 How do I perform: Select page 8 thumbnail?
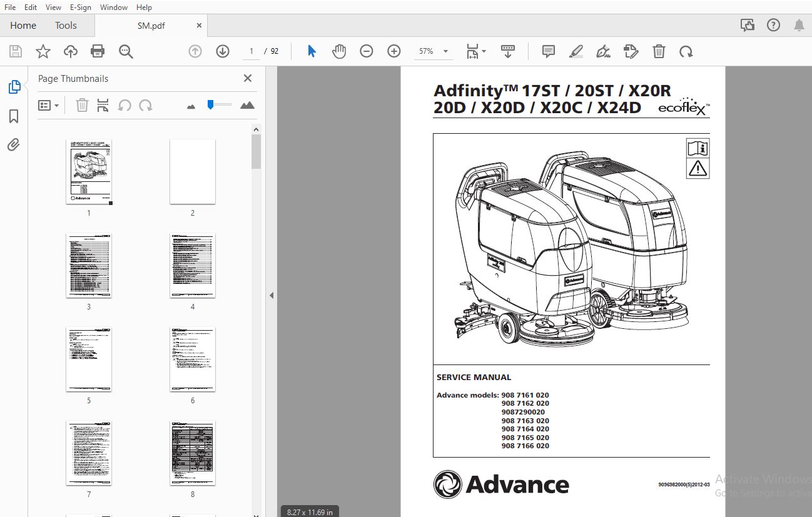coord(193,453)
